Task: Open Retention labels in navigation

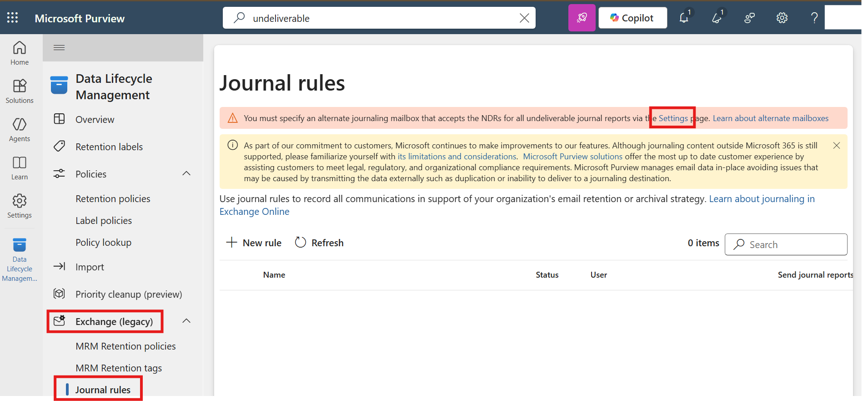Action: click(x=109, y=147)
